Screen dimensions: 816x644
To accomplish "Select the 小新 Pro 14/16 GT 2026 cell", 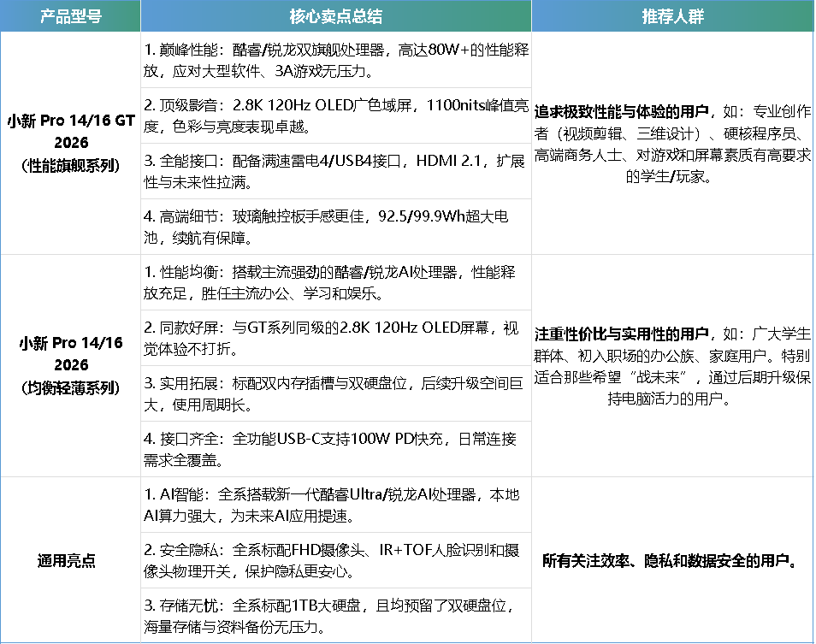I will click(70, 143).
